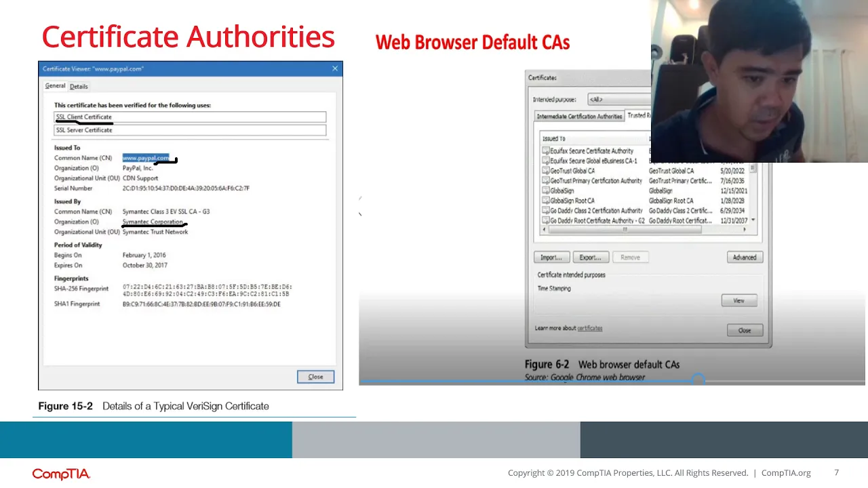
Task: Select the Intermediate Certification Authorities tab
Action: 579,117
